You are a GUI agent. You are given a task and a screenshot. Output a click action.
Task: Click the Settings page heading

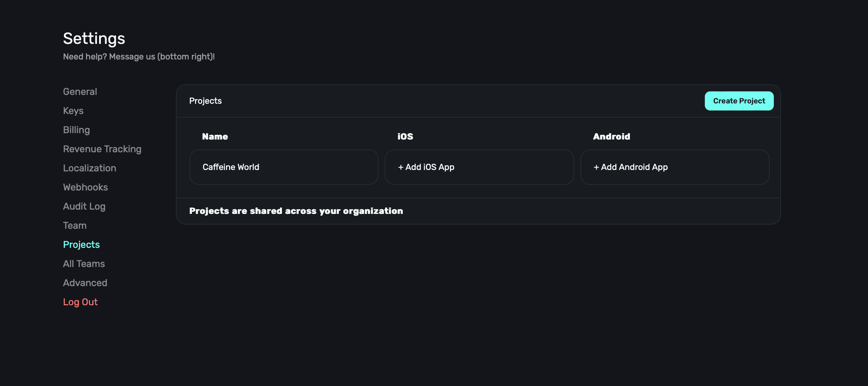pyautogui.click(x=94, y=39)
